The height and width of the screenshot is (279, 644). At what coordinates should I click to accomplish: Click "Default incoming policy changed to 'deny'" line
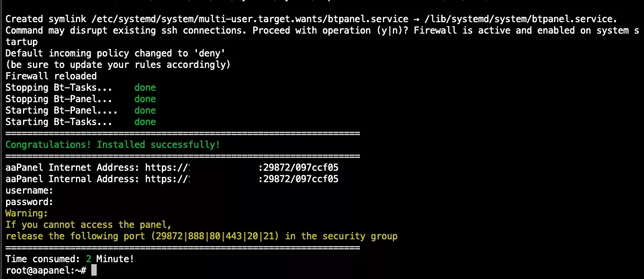99,53
